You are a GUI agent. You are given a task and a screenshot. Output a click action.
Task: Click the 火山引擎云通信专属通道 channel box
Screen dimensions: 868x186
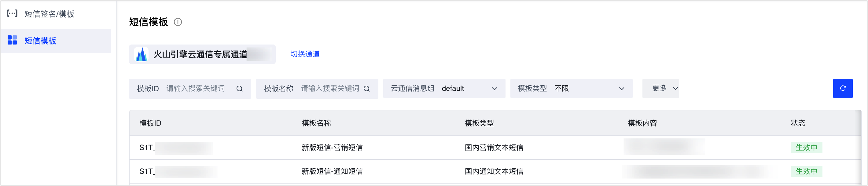[x=201, y=55]
